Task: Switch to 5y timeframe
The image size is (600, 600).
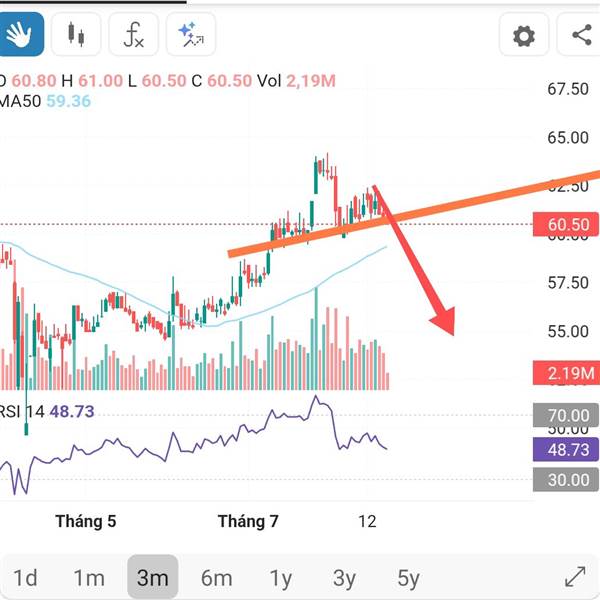Action: [408, 577]
